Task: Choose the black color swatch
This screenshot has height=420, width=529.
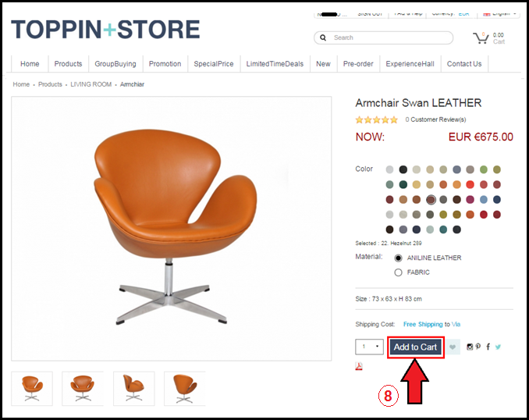Action: [x=403, y=169]
